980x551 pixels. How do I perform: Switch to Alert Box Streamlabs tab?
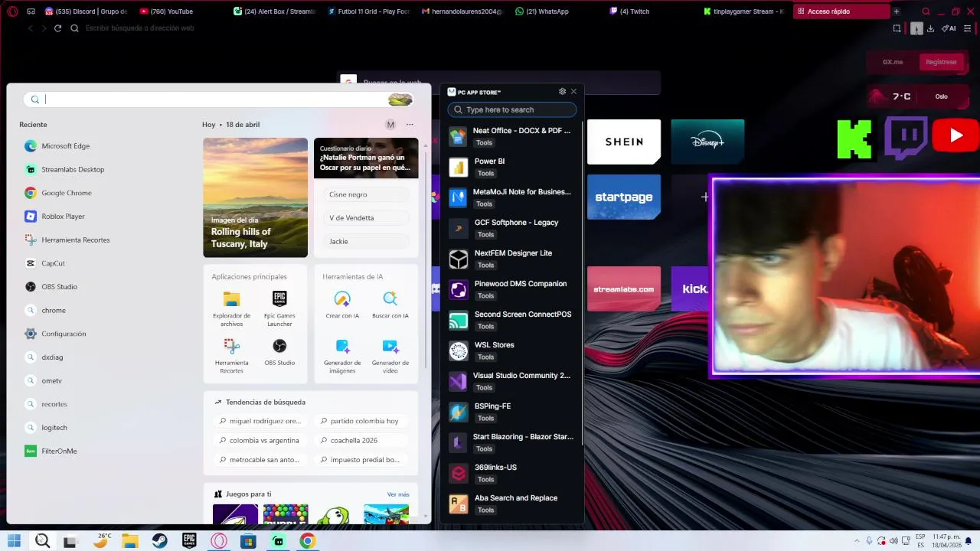tap(273, 11)
